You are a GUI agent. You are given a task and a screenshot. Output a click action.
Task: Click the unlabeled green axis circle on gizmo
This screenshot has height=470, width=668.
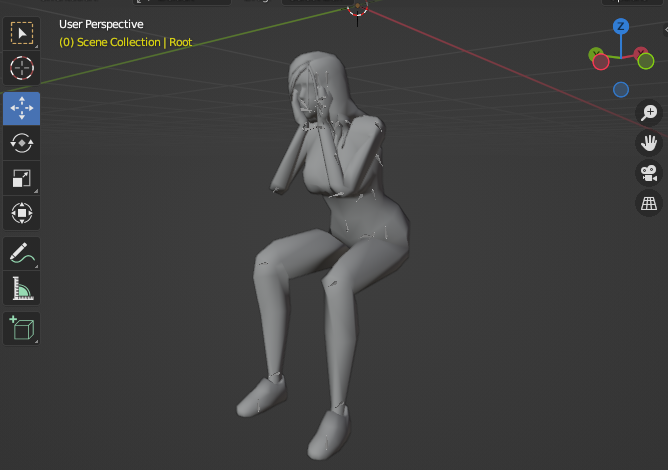tap(646, 61)
